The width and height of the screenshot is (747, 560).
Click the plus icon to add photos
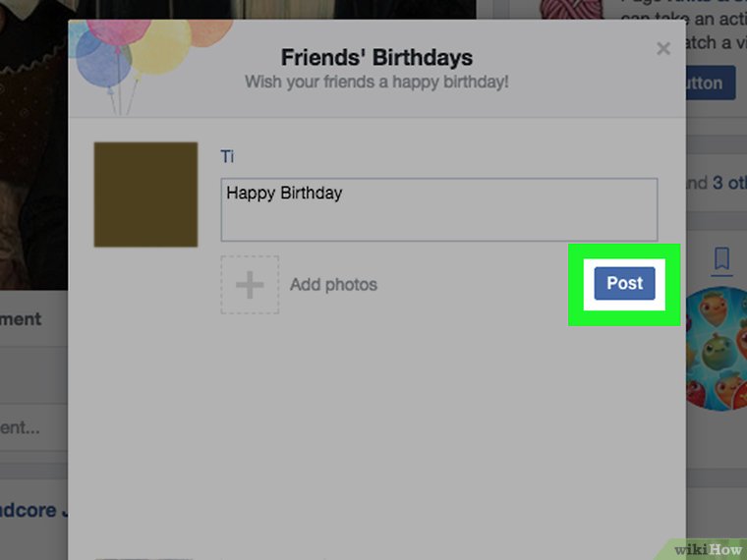pos(250,285)
